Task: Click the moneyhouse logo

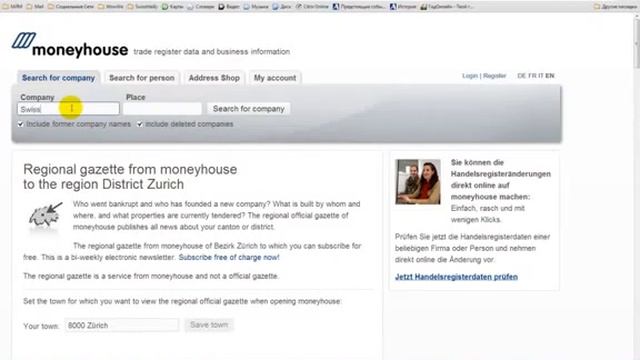Action: click(70, 46)
